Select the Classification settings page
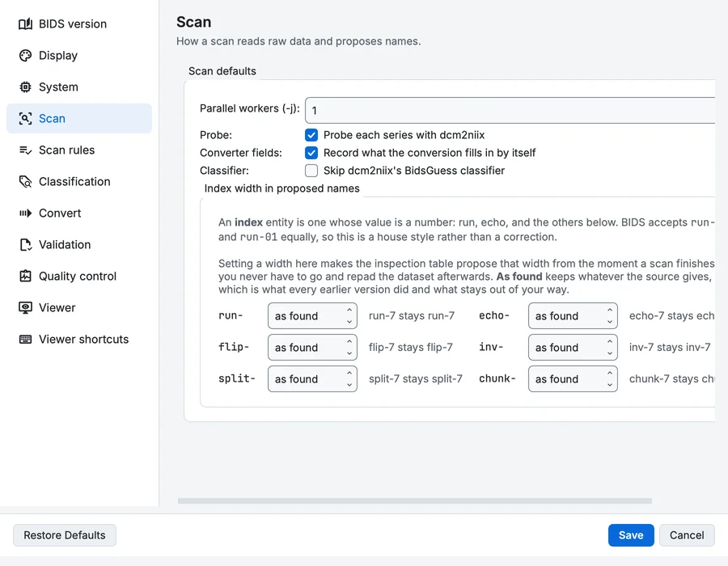Image resolution: width=728 pixels, height=566 pixels. tap(79, 181)
